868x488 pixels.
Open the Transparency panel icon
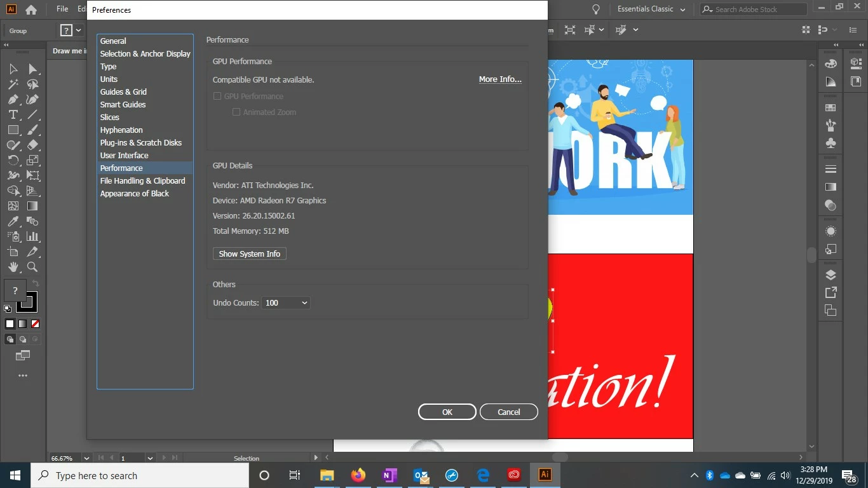click(x=831, y=205)
